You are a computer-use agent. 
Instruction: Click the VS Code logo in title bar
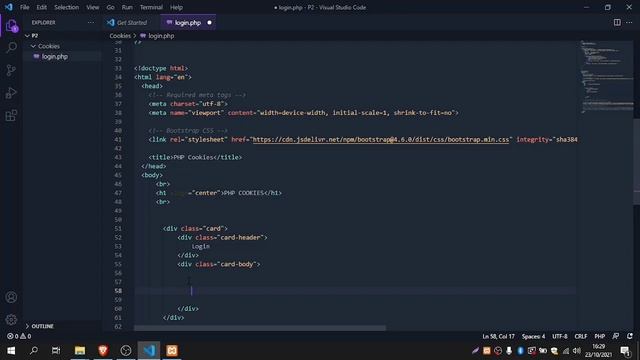click(9, 7)
